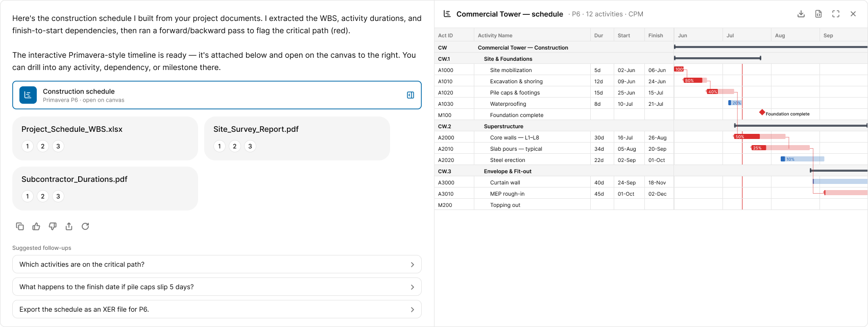Collapse the CW.1 Site & Foundations group row
868x327 pixels.
pos(554,59)
